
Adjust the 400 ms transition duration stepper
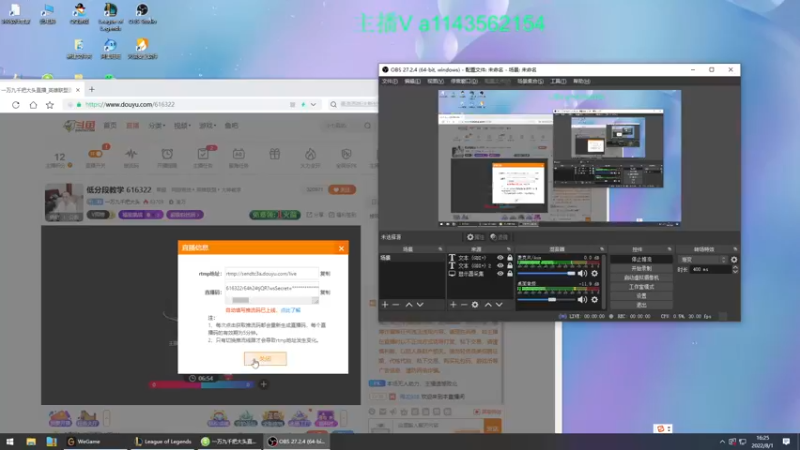[x=735, y=269]
